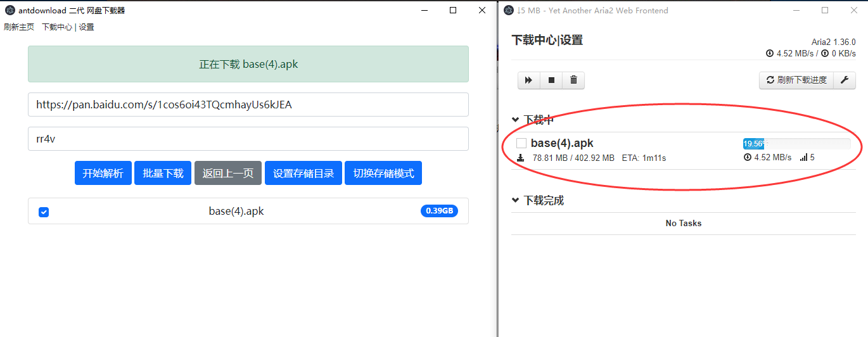Open 下载中心 from antdownload menu
868x337 pixels.
click(x=57, y=27)
